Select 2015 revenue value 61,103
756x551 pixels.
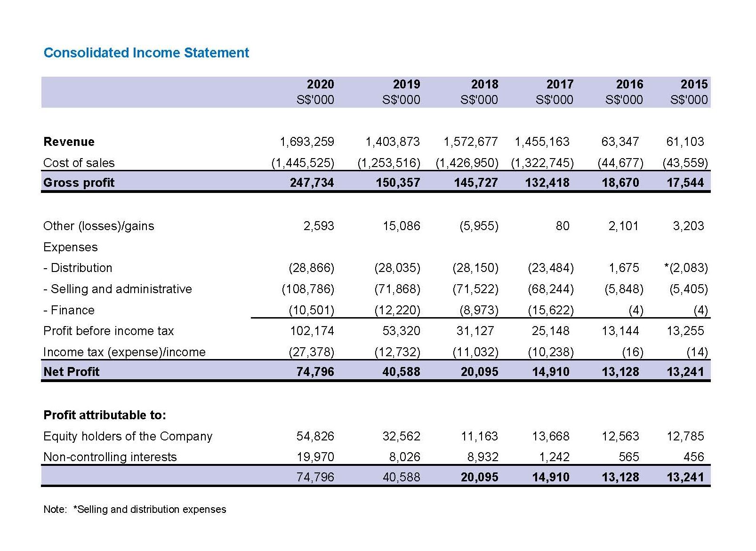[x=685, y=142]
